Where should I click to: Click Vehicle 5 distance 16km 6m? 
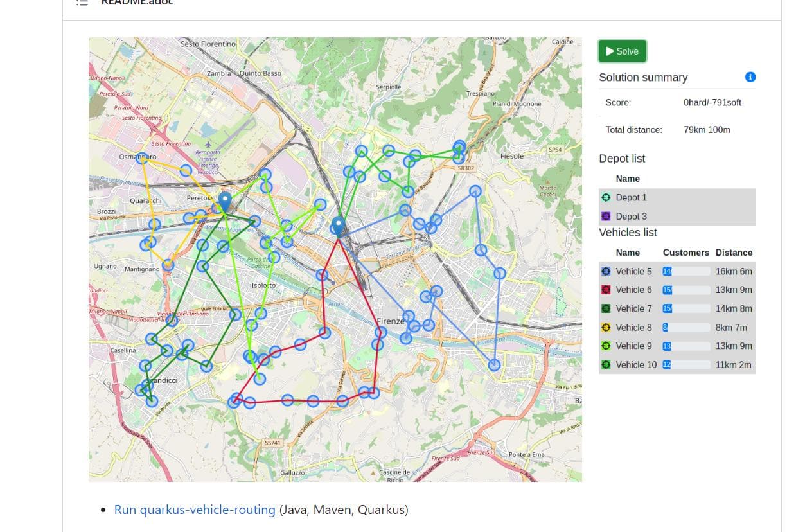(734, 271)
